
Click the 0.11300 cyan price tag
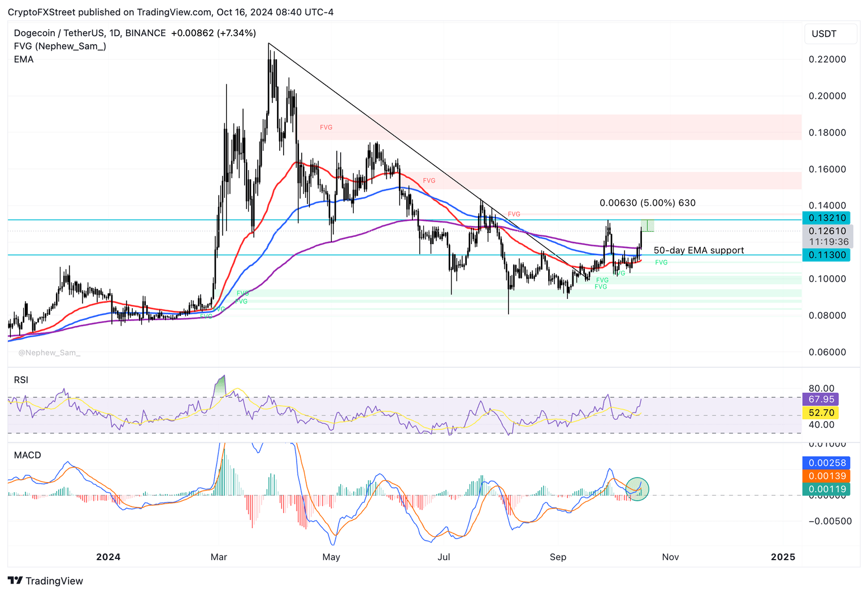(827, 255)
